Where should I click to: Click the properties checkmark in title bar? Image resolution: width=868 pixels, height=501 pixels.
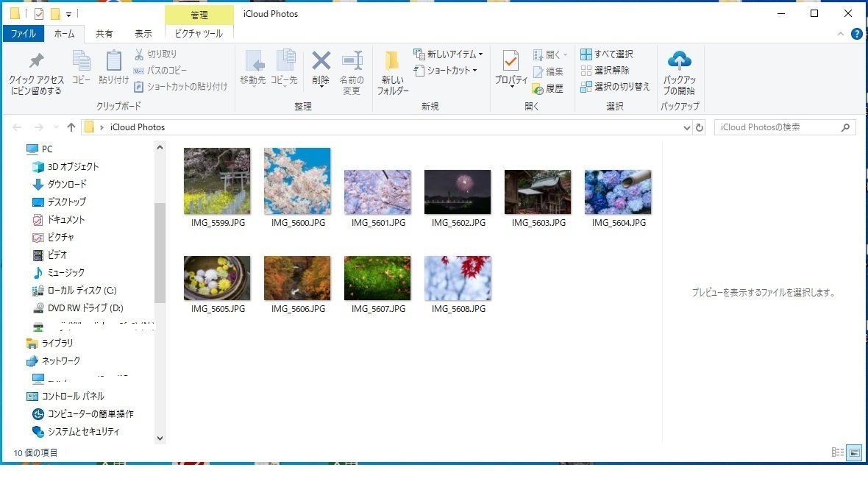tap(39, 13)
